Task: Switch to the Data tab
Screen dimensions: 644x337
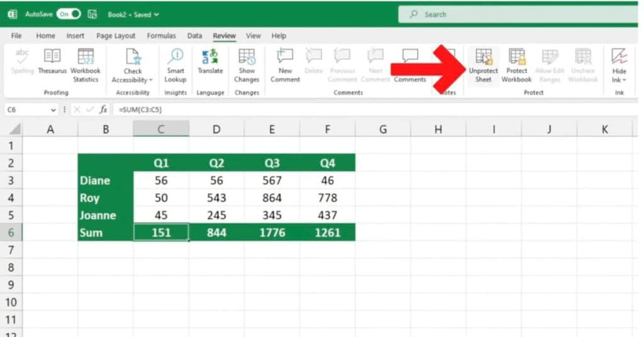Action: [x=195, y=36]
